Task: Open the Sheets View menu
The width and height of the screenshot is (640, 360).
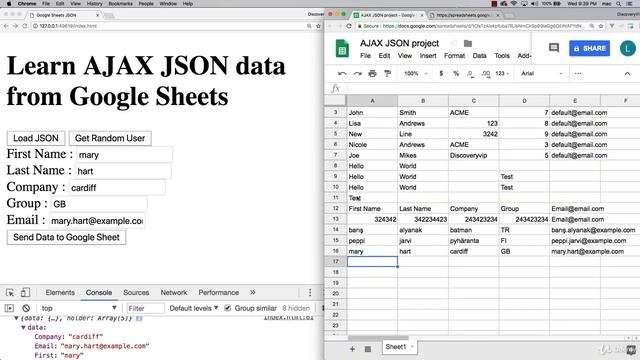Action: point(405,56)
